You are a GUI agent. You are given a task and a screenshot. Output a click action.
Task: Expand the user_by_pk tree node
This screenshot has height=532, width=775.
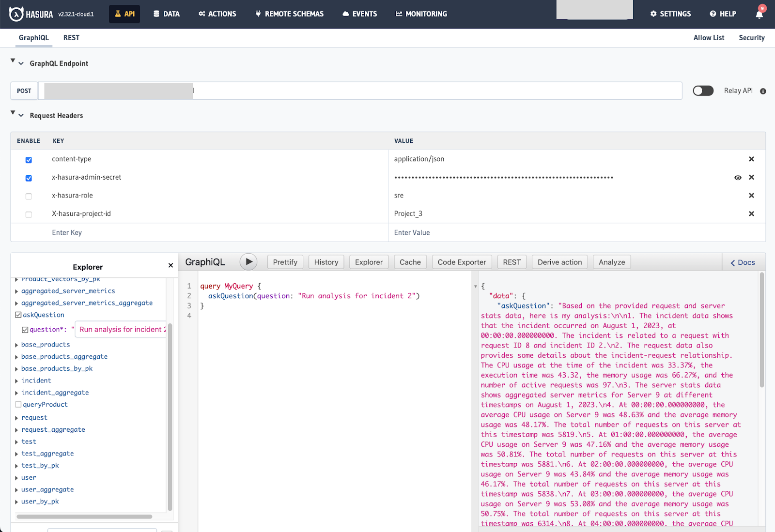pos(16,502)
